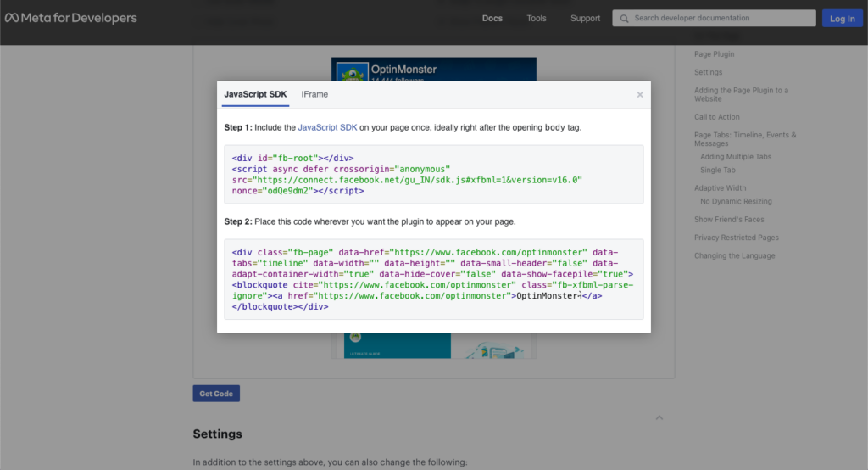Switch to the IFrame tab

314,94
